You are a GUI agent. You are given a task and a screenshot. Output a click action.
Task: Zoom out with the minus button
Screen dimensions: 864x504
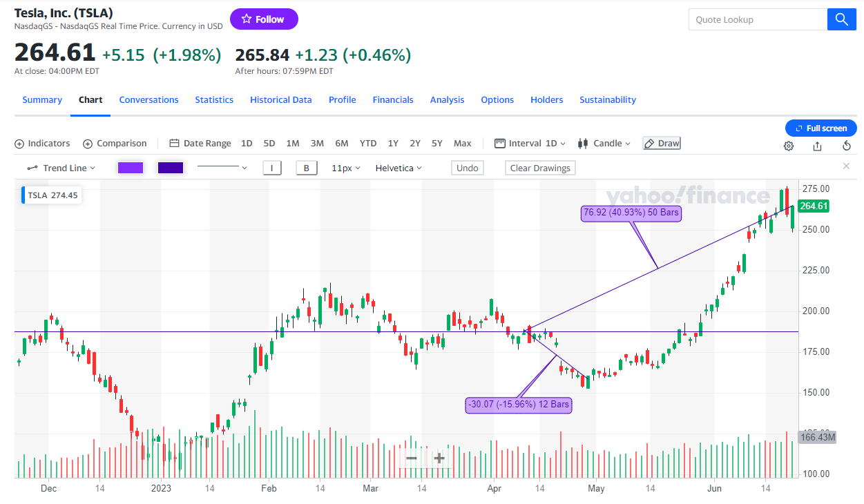pyautogui.click(x=411, y=458)
